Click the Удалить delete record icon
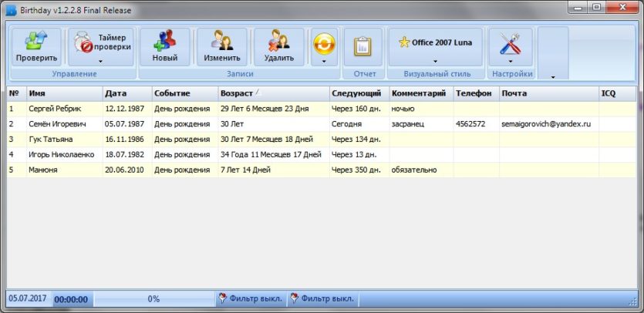Viewport: 644px width, 313px height. point(279,41)
